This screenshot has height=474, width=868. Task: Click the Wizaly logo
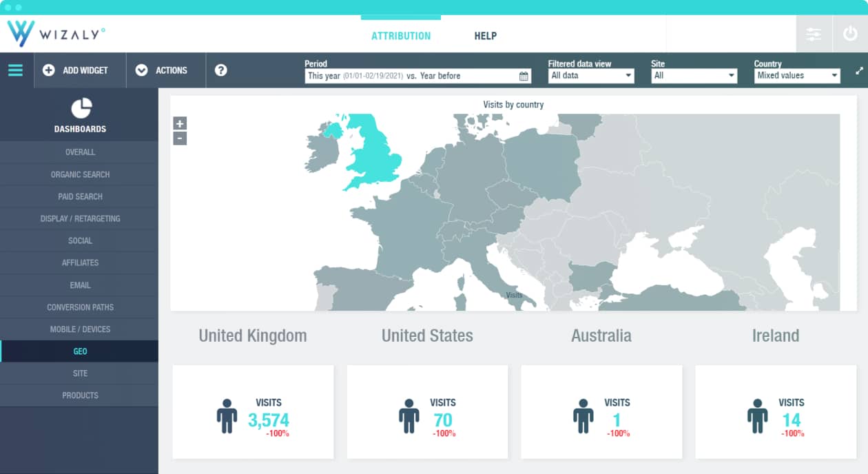[x=56, y=34]
